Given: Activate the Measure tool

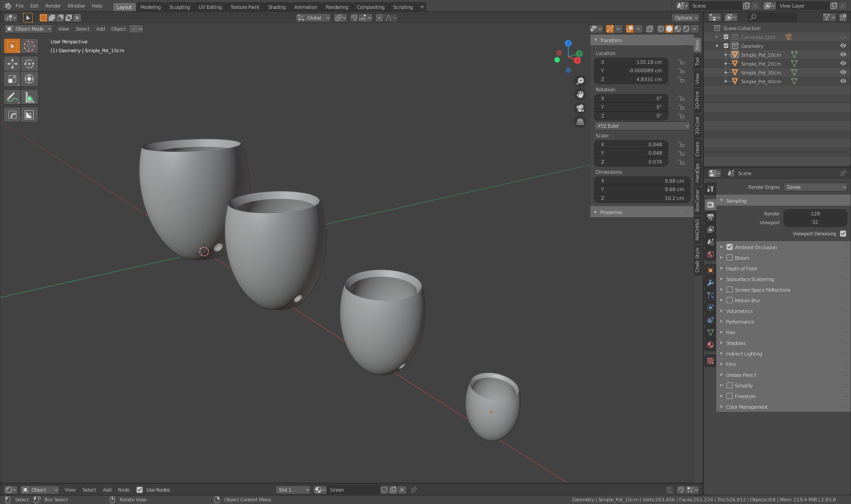Looking at the screenshot, I should coord(29,97).
